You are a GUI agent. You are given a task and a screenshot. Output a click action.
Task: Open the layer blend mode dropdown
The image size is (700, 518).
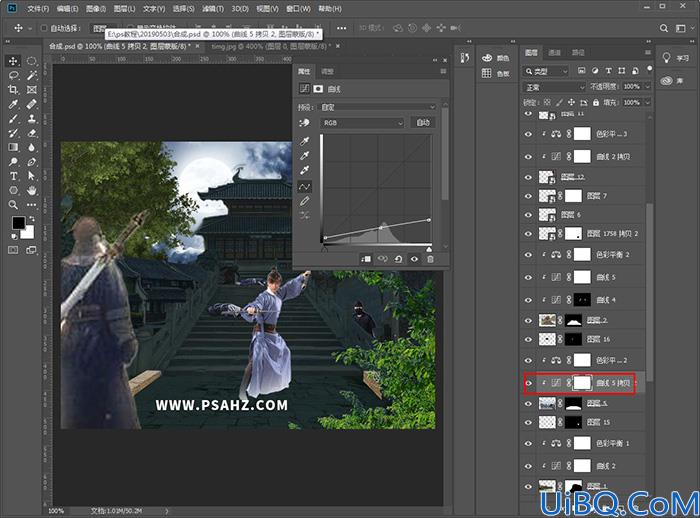coord(554,87)
